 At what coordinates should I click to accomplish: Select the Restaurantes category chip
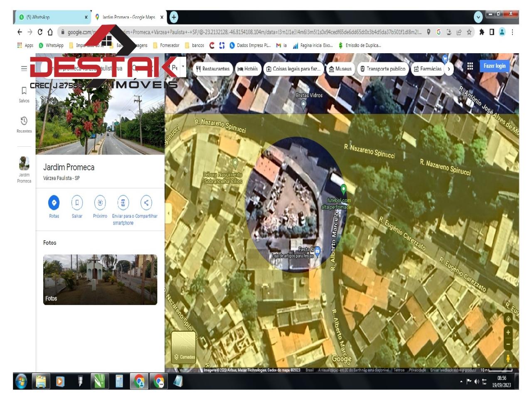212,69
